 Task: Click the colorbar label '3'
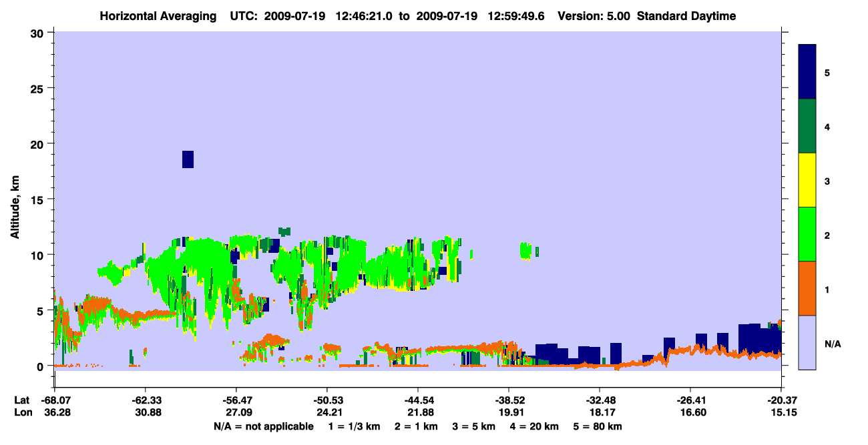(827, 181)
